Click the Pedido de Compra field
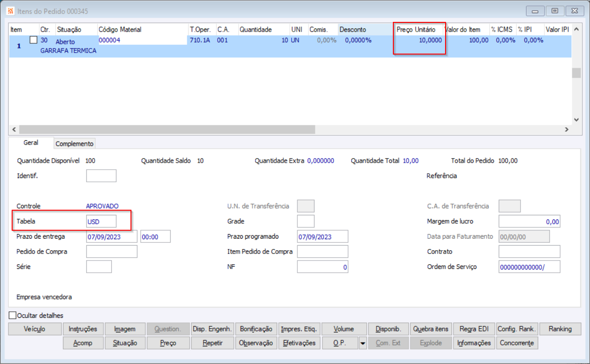 coord(112,252)
